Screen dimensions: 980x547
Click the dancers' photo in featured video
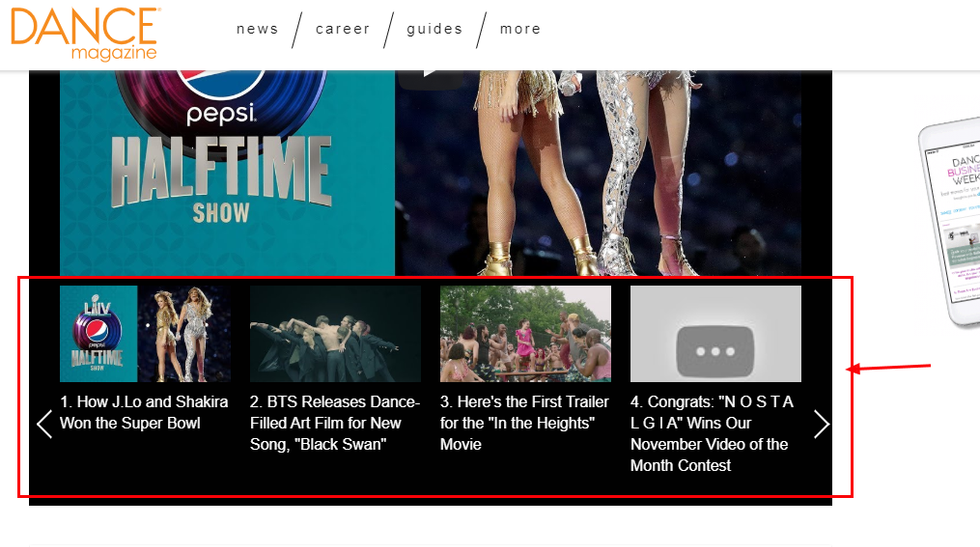point(600,170)
